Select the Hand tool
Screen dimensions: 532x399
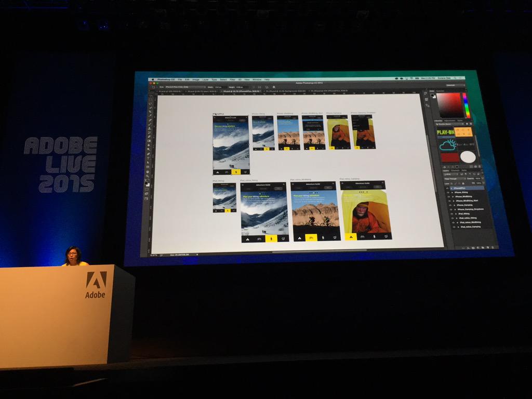[148, 172]
